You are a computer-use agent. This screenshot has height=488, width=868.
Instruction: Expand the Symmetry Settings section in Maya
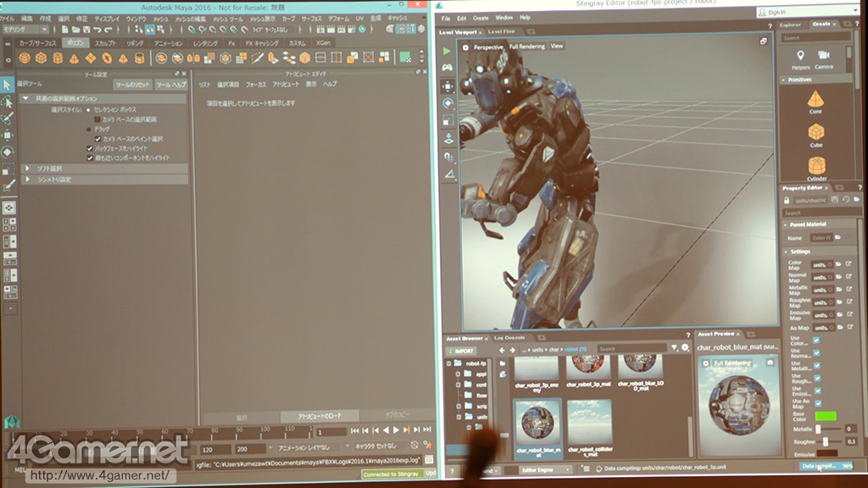pyautogui.click(x=27, y=180)
